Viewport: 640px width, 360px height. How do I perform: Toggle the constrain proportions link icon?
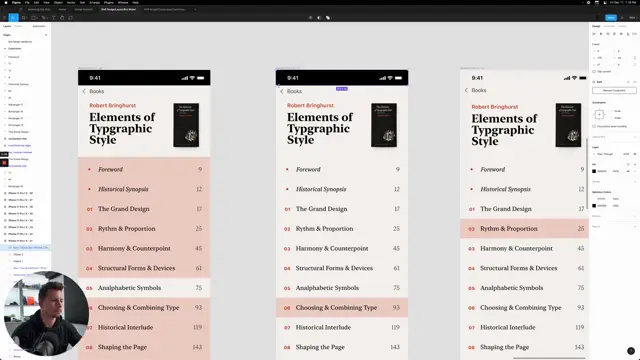click(x=635, y=58)
